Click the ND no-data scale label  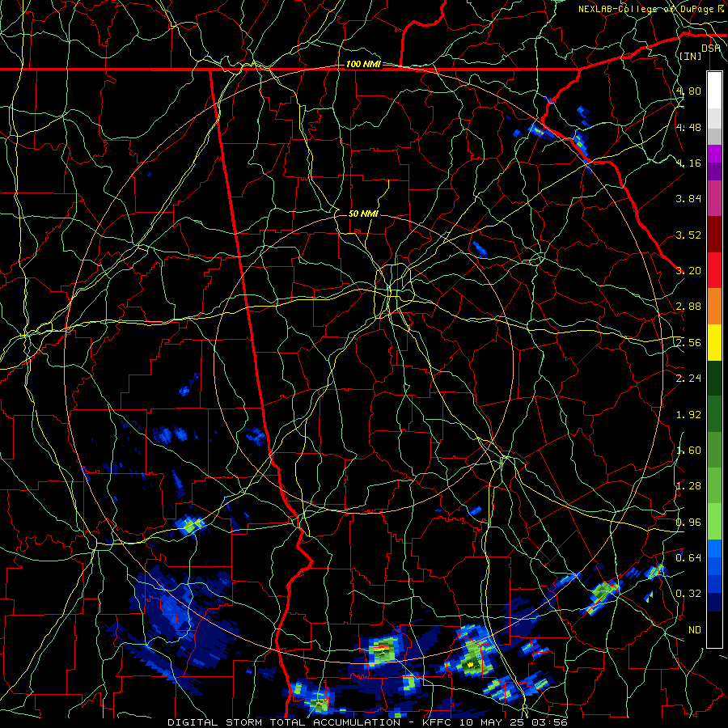695,630
